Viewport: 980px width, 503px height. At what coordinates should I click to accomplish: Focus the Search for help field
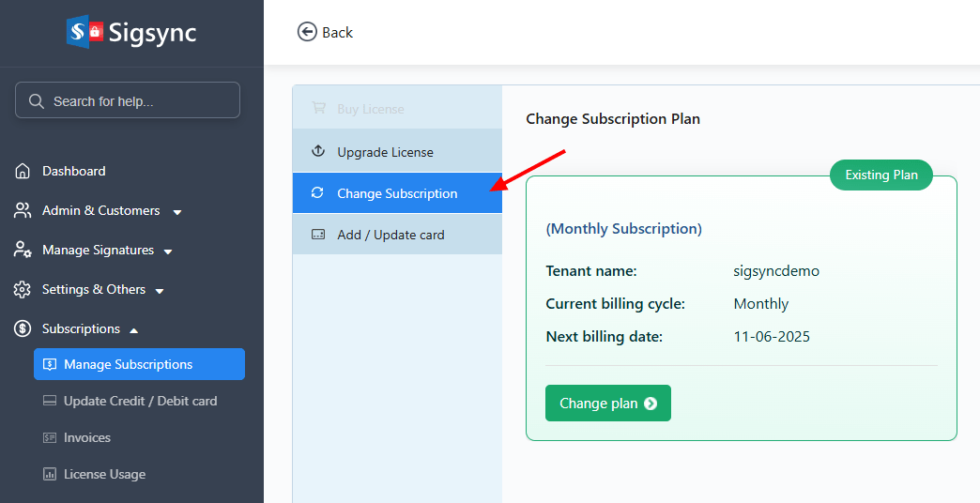[136, 101]
